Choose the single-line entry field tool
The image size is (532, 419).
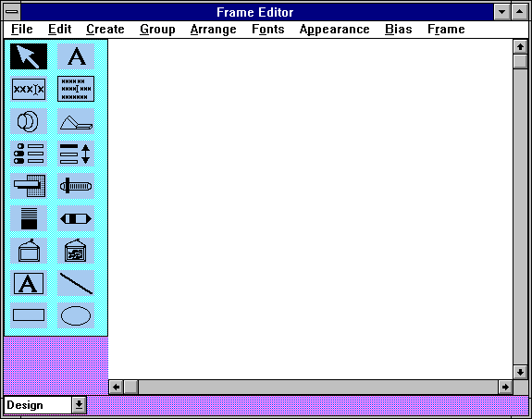(x=29, y=89)
